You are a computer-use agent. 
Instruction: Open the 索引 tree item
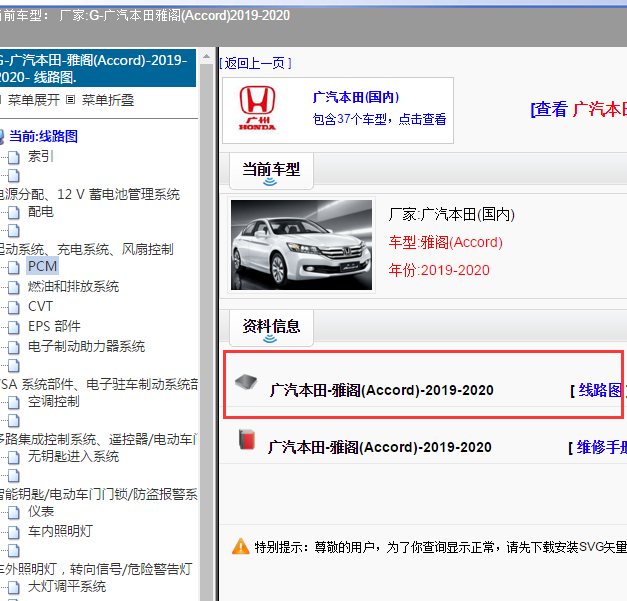point(40,156)
